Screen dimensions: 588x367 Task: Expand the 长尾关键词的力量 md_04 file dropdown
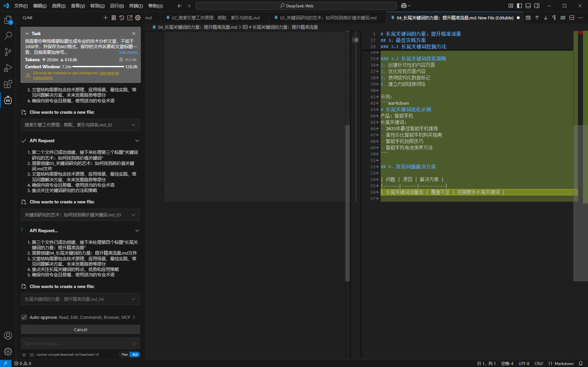coord(133,299)
